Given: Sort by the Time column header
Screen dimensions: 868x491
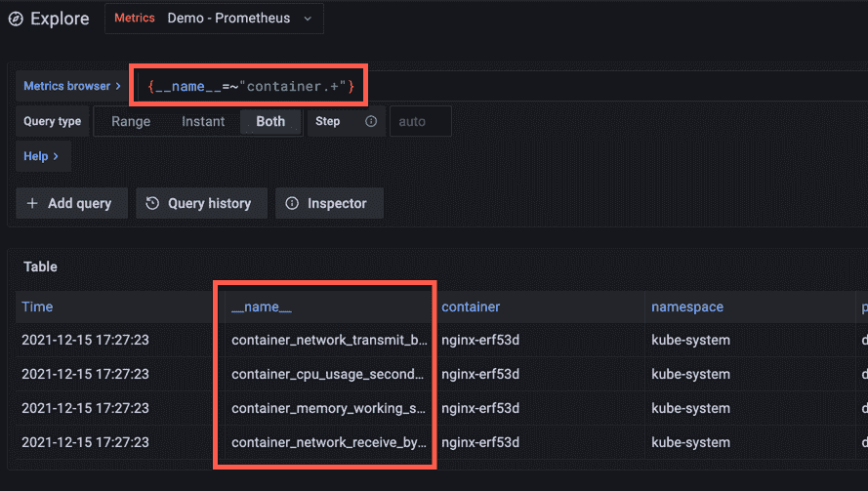Looking at the screenshot, I should point(37,307).
